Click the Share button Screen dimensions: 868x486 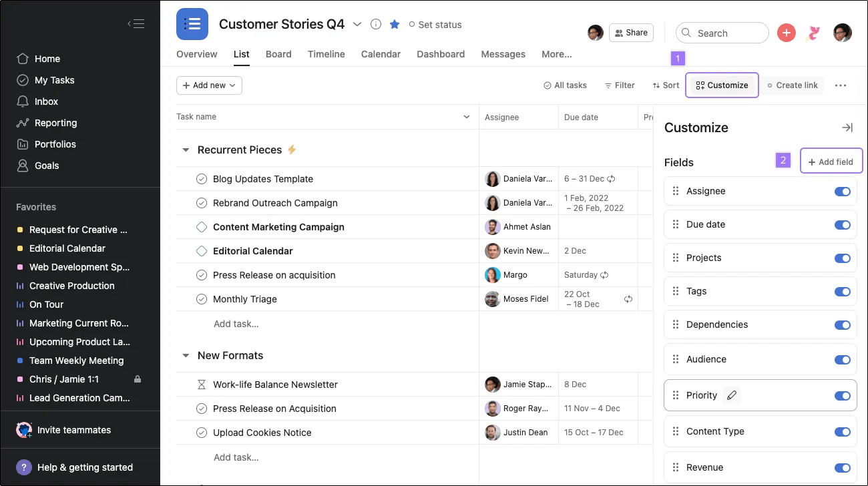[x=630, y=33]
